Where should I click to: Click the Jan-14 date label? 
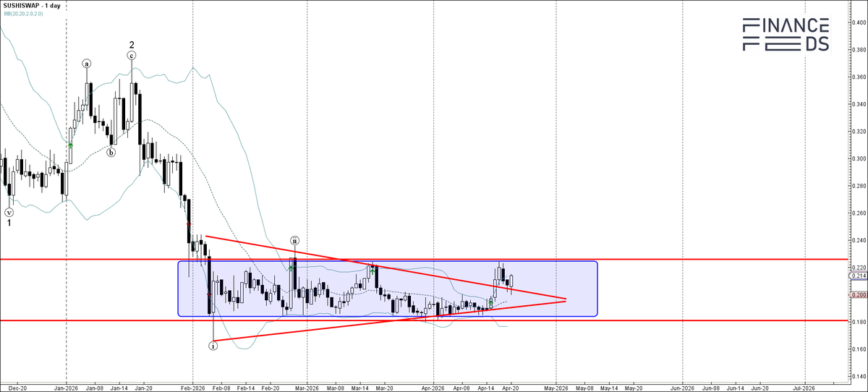pos(119,388)
